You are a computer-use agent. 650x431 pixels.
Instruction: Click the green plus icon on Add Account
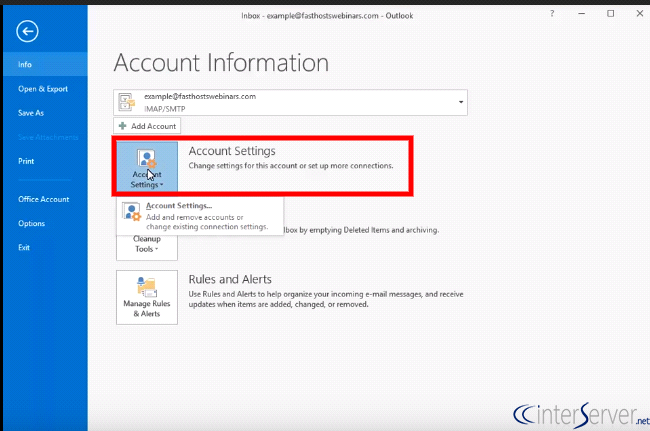pos(122,126)
